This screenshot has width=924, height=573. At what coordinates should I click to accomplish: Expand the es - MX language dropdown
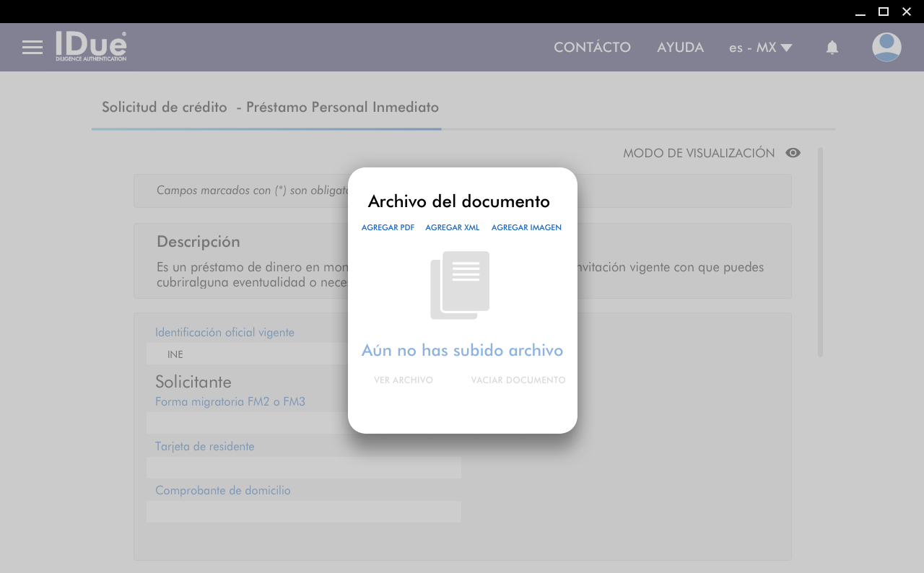(760, 48)
